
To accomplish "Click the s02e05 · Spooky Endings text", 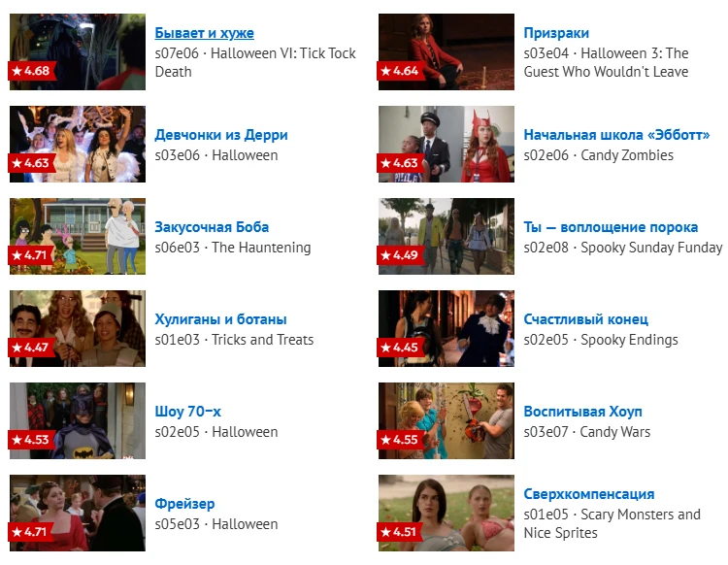I will tap(601, 340).
